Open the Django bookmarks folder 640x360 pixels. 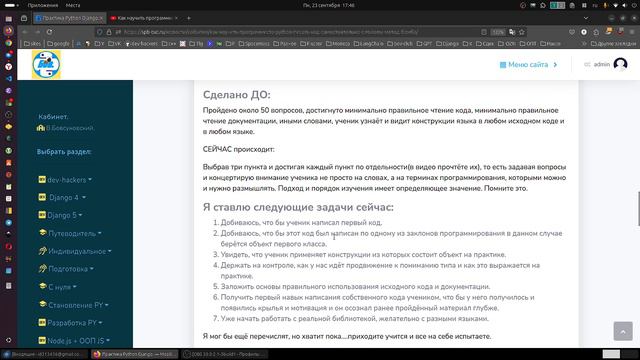tap(447, 43)
